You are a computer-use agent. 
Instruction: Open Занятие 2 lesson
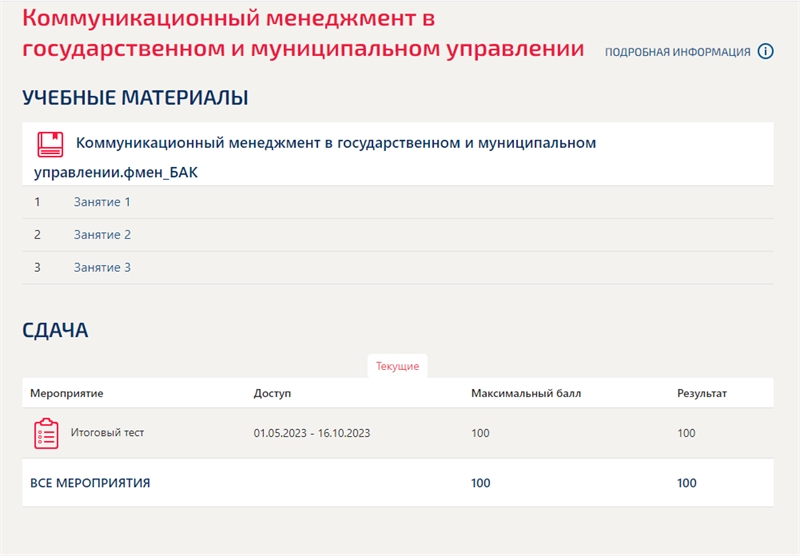click(102, 235)
